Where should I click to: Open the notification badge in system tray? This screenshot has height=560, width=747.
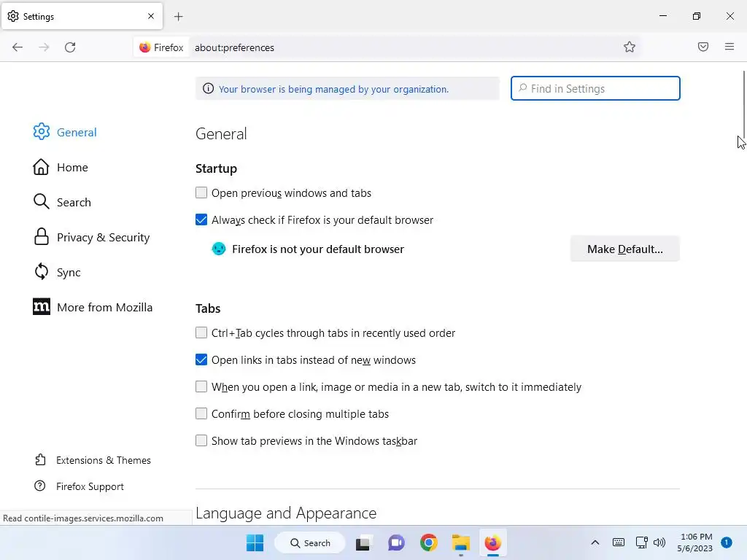coord(727,542)
